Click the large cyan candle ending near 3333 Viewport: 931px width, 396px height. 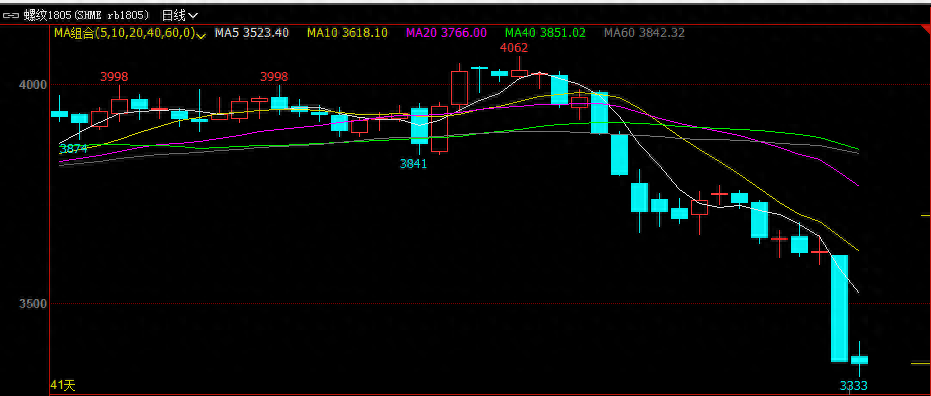[x=839, y=308]
